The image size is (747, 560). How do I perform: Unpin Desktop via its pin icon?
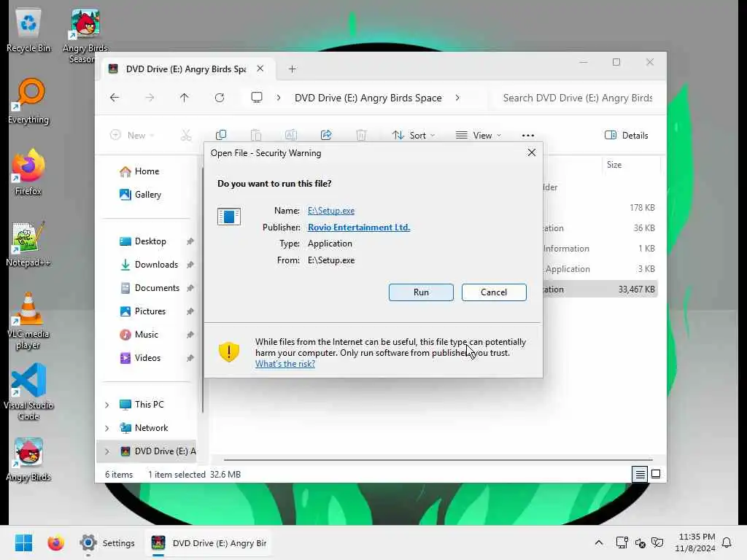190,241
